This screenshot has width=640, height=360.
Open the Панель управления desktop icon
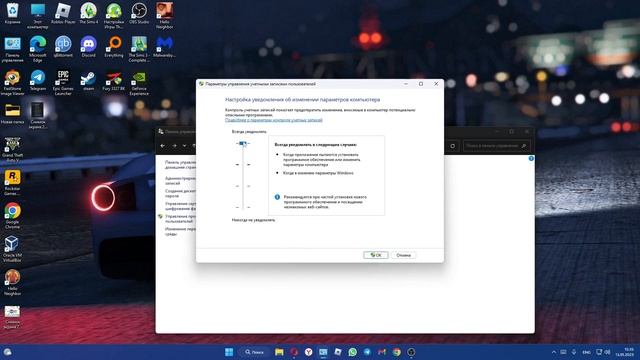[12, 49]
